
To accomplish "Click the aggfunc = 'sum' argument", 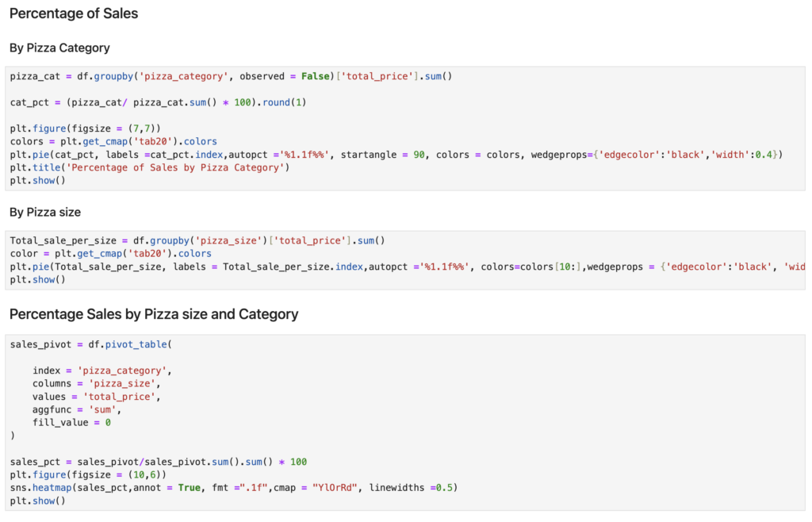I will [x=77, y=409].
